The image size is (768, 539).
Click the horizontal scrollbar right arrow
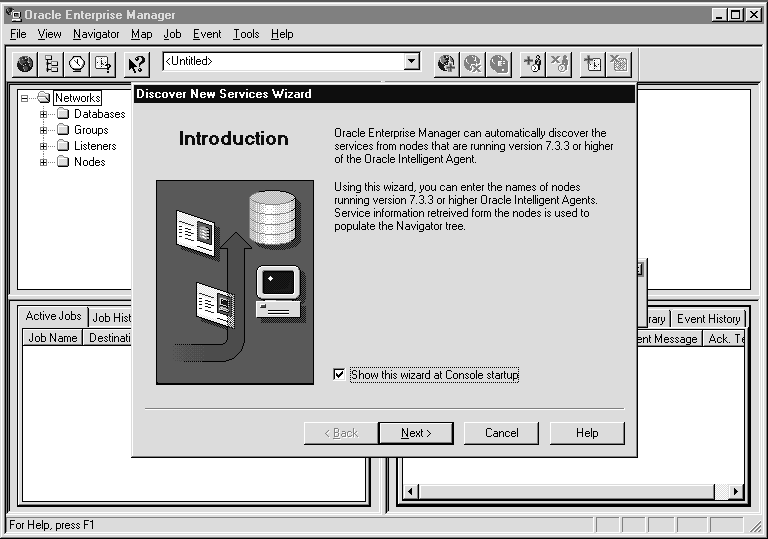[x=736, y=491]
